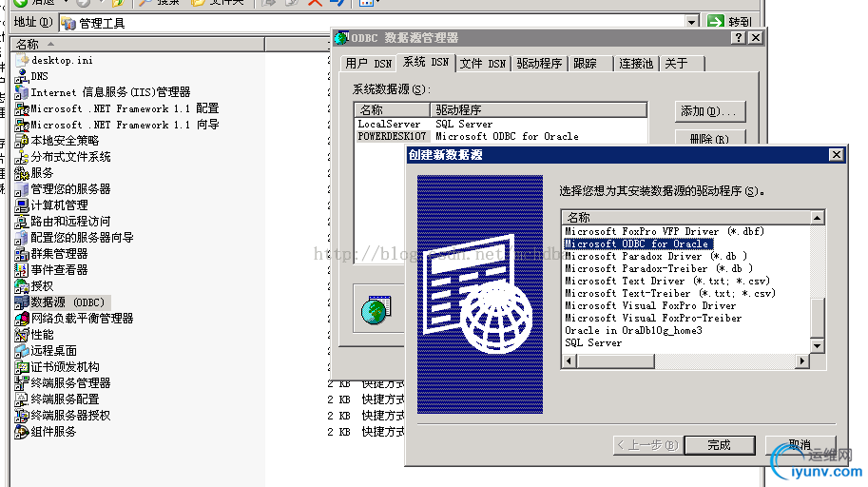Select Microsoft Text-Treiber (*.txt; *.csv)

coord(670,294)
